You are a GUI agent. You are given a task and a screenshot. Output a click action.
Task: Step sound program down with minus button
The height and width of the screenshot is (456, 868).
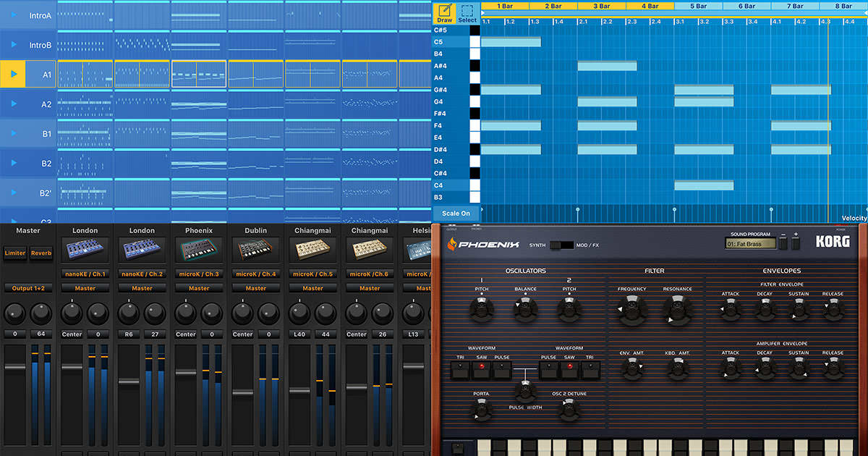click(x=782, y=244)
